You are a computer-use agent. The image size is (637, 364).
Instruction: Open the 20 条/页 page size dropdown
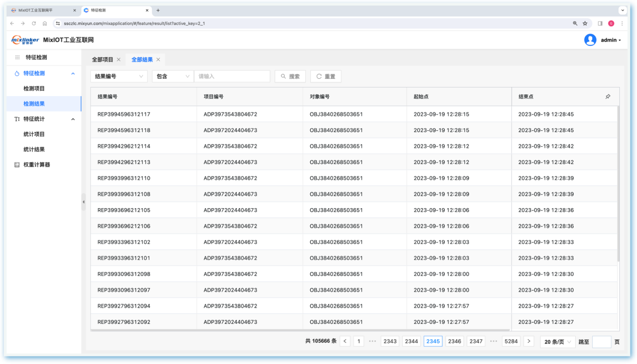pos(557,341)
